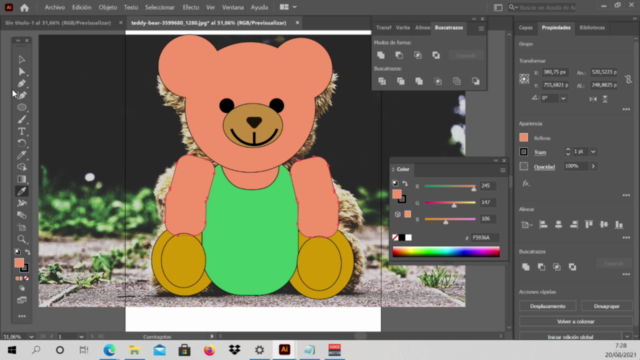Screen dimensions: 640x360
Task: Open Buscatrazos panel options menu
Action: coord(481,29)
